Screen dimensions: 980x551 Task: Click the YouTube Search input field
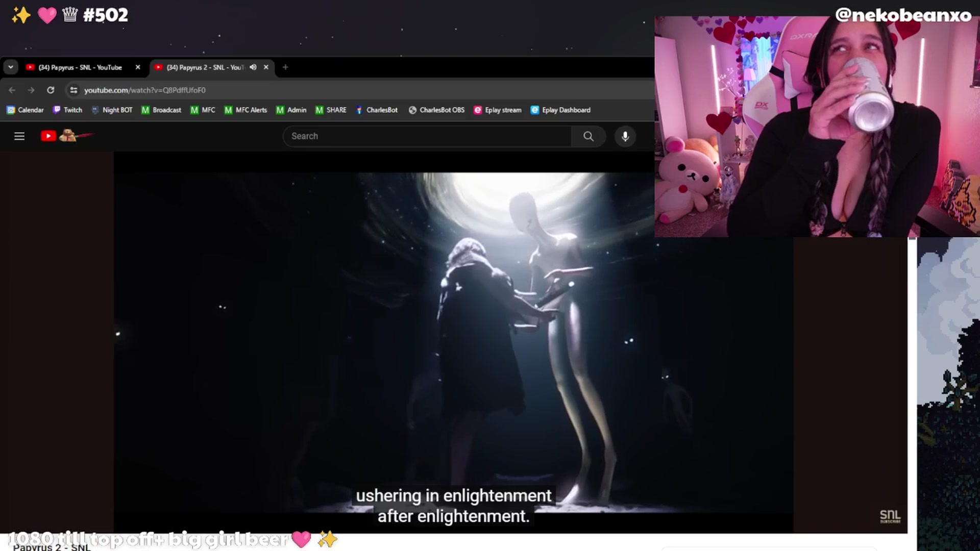[427, 136]
